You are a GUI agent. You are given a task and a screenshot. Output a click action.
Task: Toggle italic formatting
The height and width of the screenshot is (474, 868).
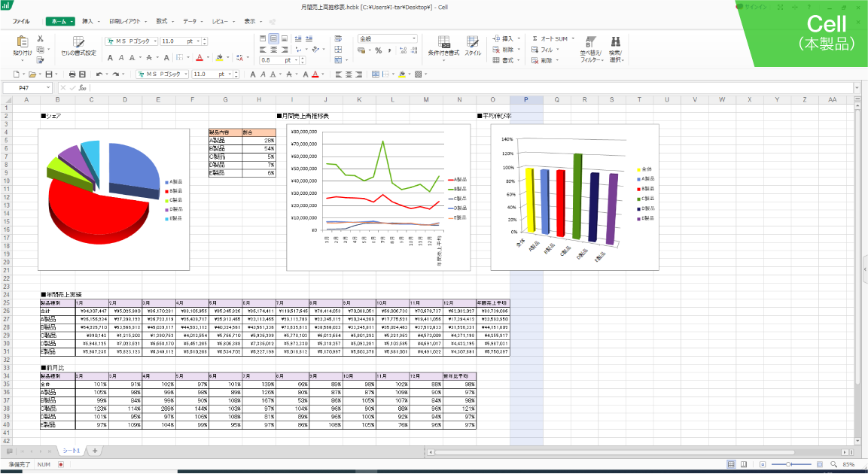[121, 57]
